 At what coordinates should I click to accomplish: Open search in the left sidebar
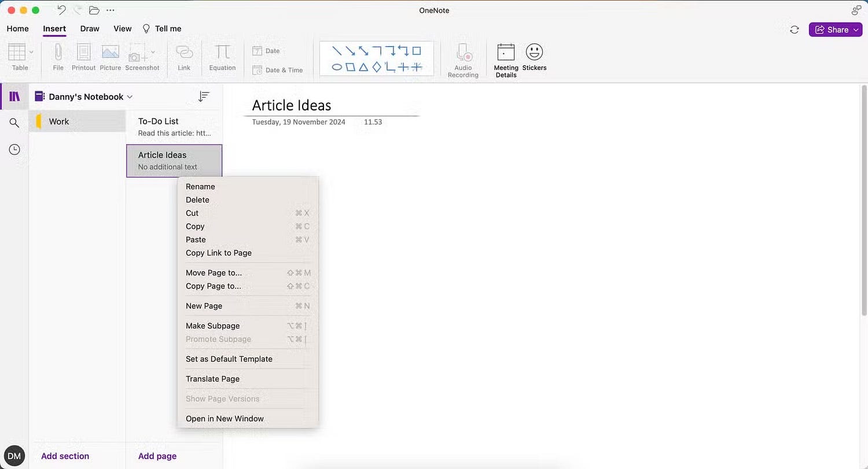click(14, 123)
